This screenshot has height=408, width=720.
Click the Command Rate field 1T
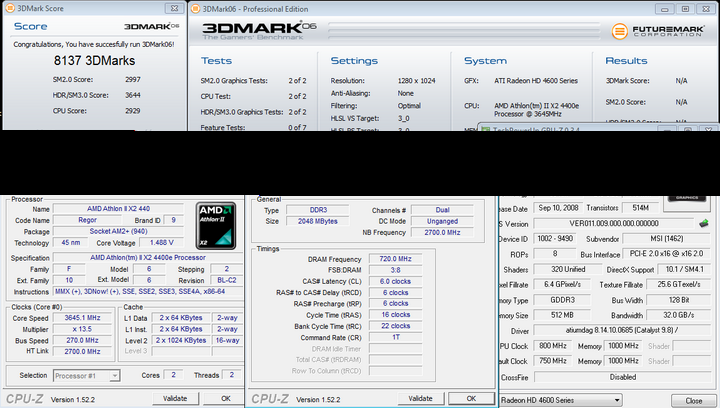(x=395, y=337)
